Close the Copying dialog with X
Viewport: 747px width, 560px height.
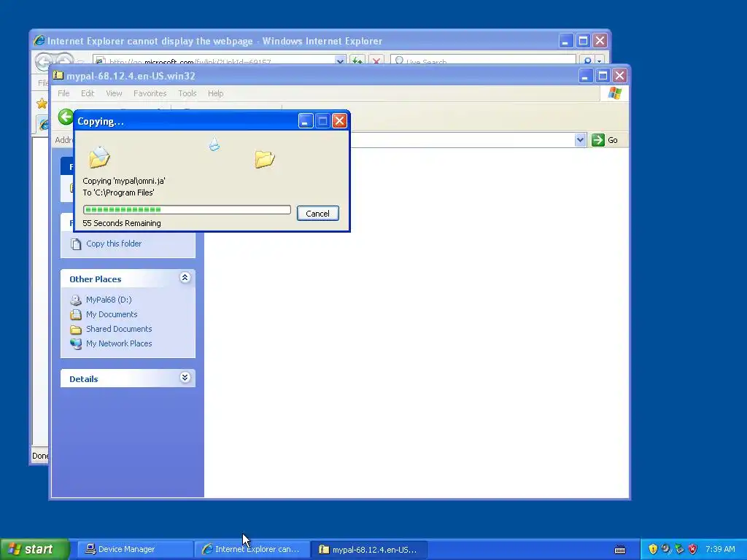(339, 121)
